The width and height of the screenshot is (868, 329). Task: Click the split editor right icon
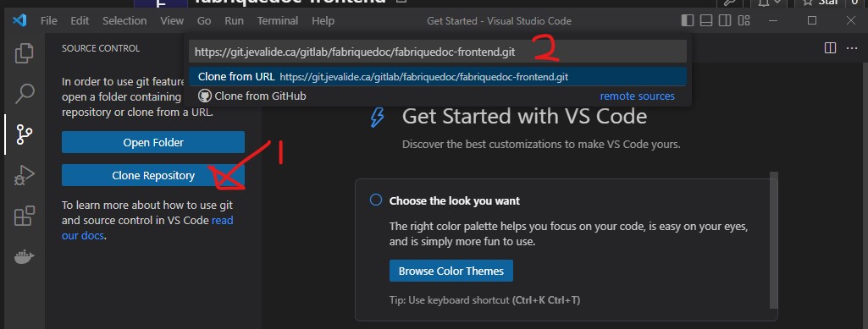tap(830, 48)
